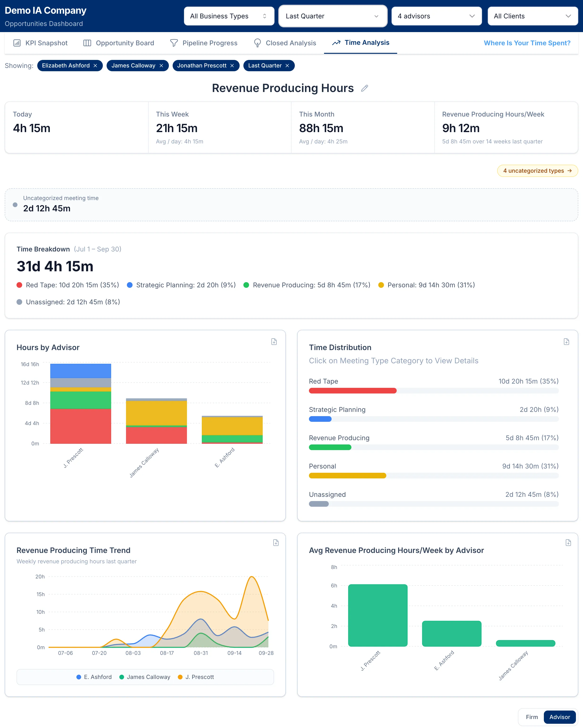Click the Strategic Planning legend dot in Time Breakdown
The height and width of the screenshot is (728, 583).
(130, 285)
